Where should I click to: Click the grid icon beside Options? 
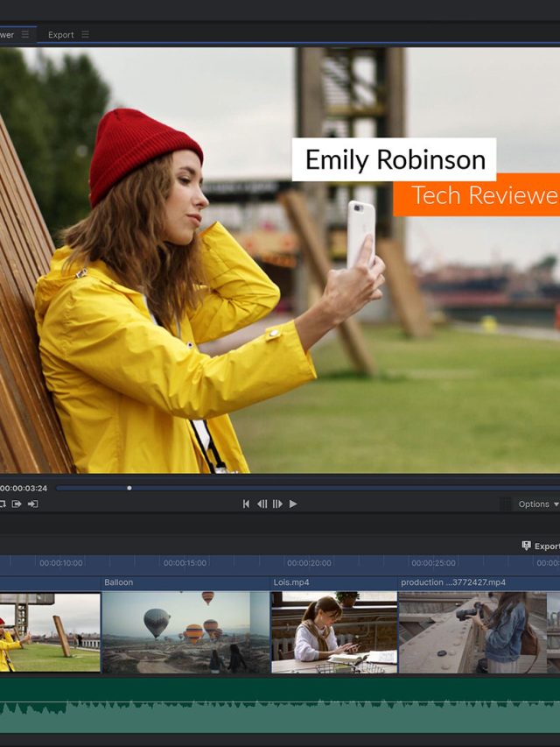click(505, 504)
